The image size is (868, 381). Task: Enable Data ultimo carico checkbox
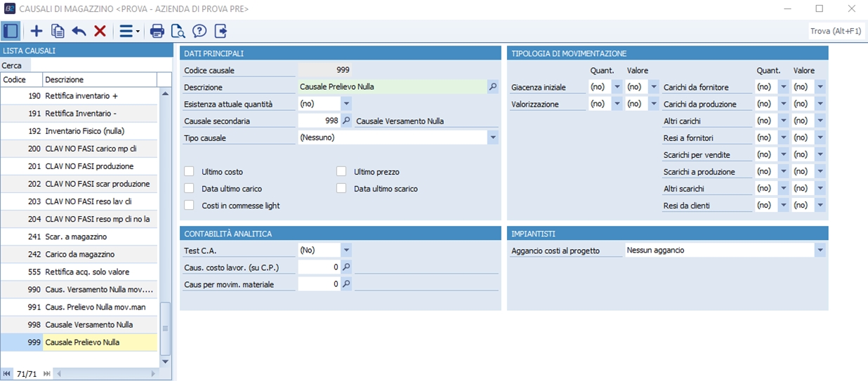(189, 188)
